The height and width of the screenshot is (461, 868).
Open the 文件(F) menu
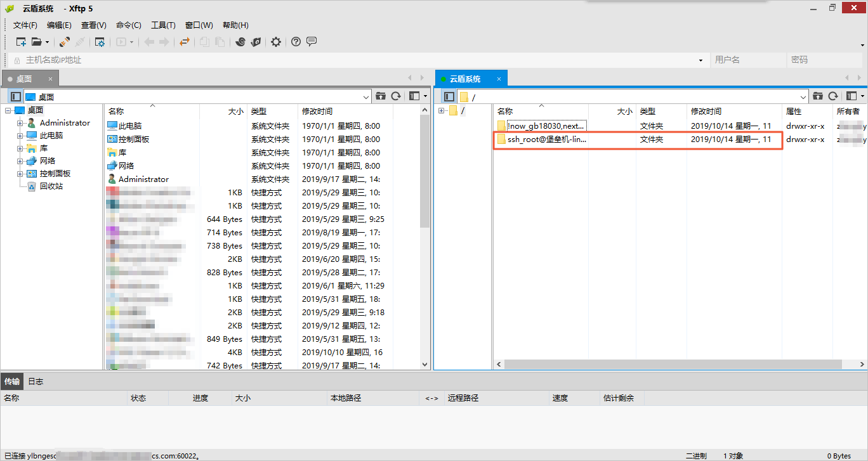[x=25, y=25]
